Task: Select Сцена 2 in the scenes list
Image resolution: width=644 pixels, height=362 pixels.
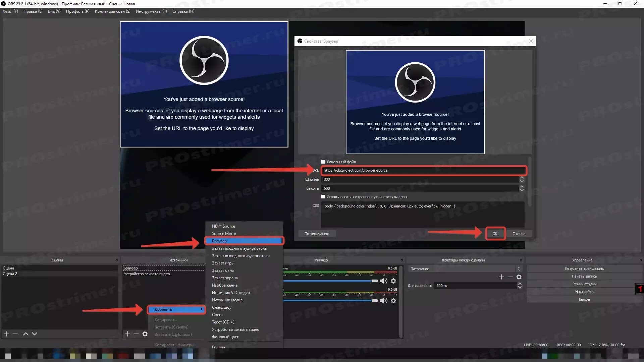Action: [60, 274]
